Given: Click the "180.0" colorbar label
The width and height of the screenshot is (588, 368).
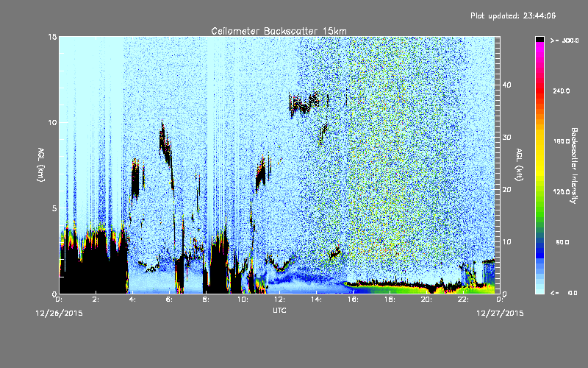Looking at the screenshot, I should click(x=562, y=141).
